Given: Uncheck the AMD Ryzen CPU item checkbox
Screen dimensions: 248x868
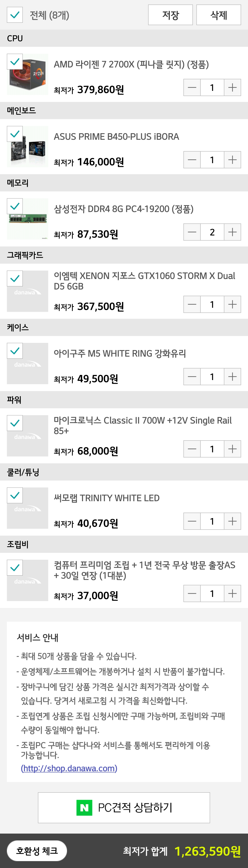Looking at the screenshot, I should [x=15, y=62].
